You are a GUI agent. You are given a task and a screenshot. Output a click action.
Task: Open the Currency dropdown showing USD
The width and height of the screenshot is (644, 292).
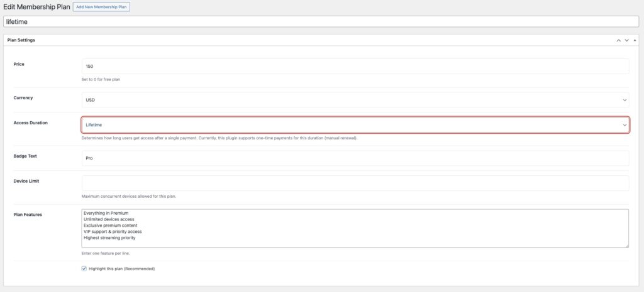(x=355, y=100)
